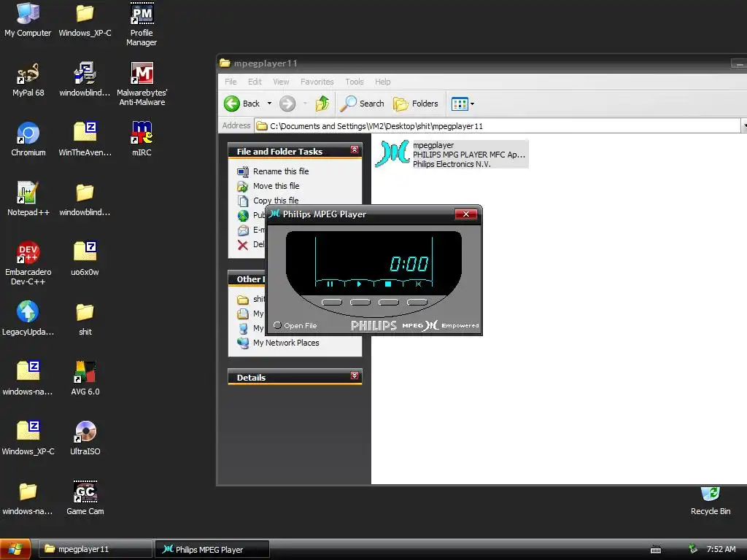This screenshot has height=560, width=747.
Task: Select the My Computer desktop icon
Action: pyautogui.click(x=28, y=20)
